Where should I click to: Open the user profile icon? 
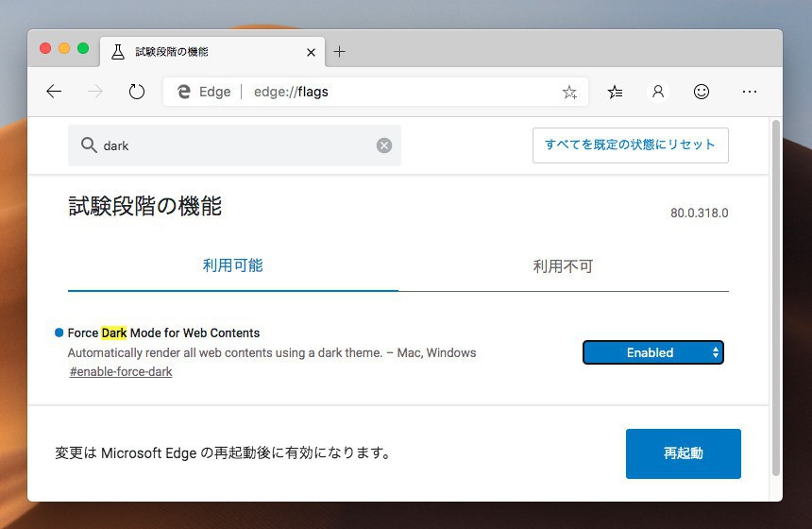[658, 92]
